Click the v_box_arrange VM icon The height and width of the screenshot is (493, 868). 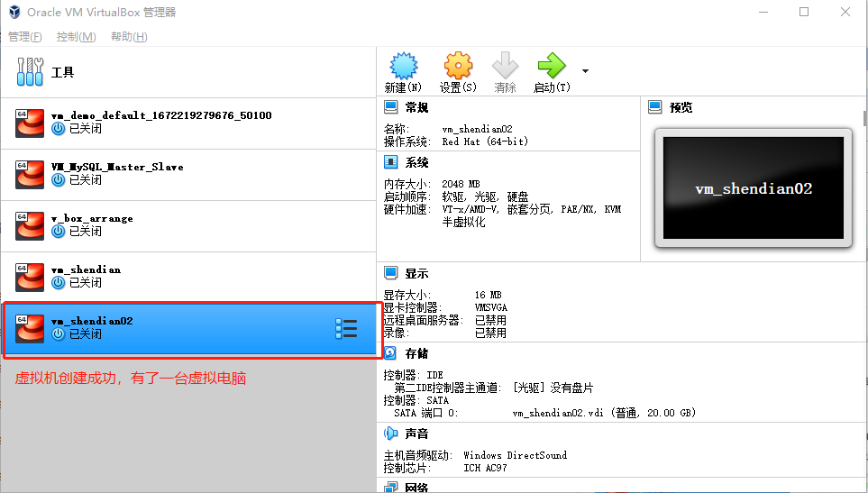tap(30, 225)
